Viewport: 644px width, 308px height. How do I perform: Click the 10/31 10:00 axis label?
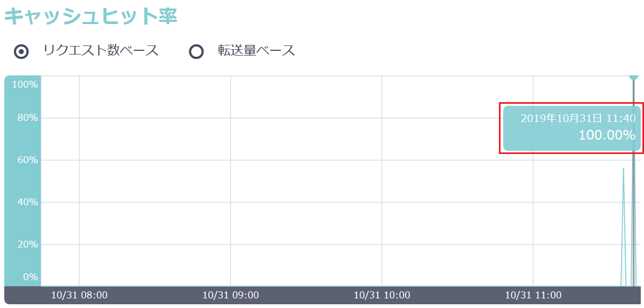[x=382, y=295]
